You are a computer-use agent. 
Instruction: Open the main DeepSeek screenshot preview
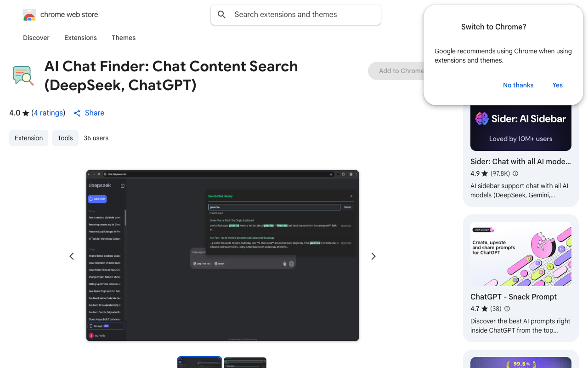(x=222, y=256)
